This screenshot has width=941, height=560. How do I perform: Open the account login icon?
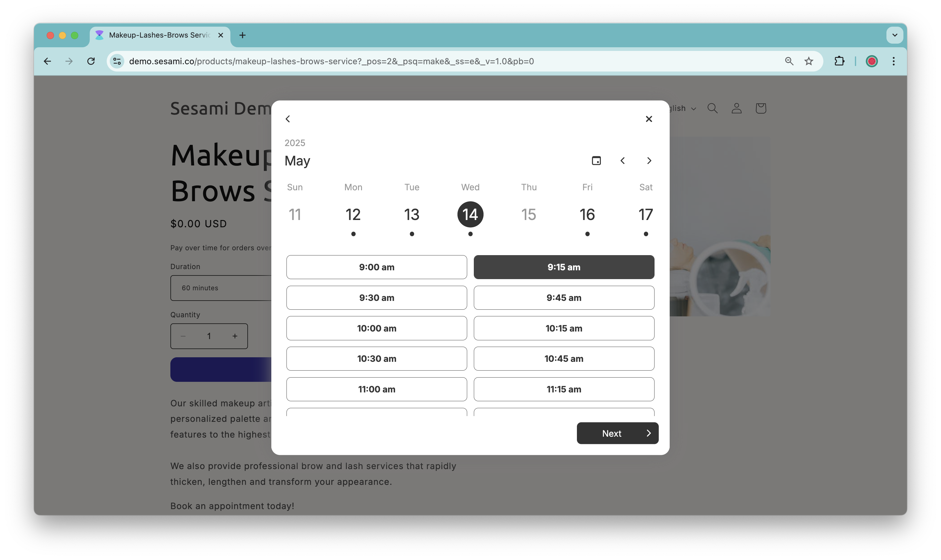click(x=736, y=108)
